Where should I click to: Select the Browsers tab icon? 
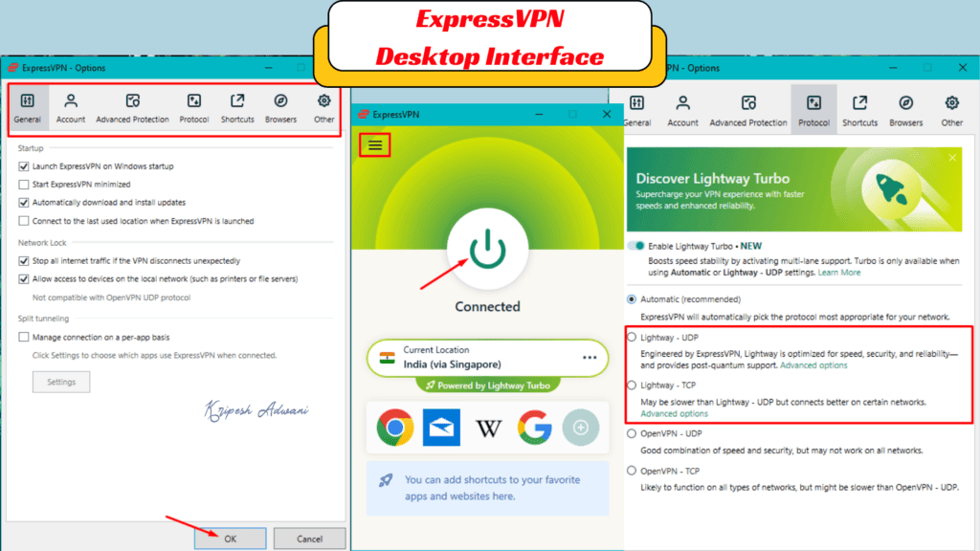280,107
